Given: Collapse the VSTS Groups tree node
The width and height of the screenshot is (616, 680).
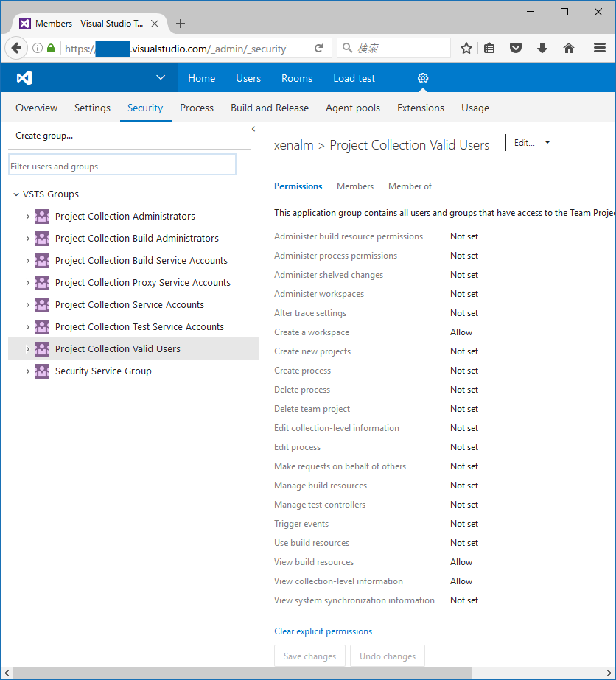Looking at the screenshot, I should point(16,194).
